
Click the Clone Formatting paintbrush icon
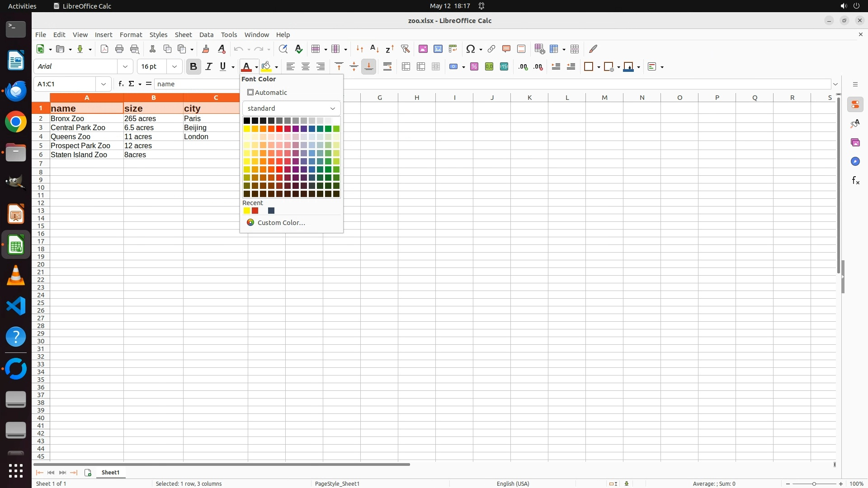(x=206, y=49)
